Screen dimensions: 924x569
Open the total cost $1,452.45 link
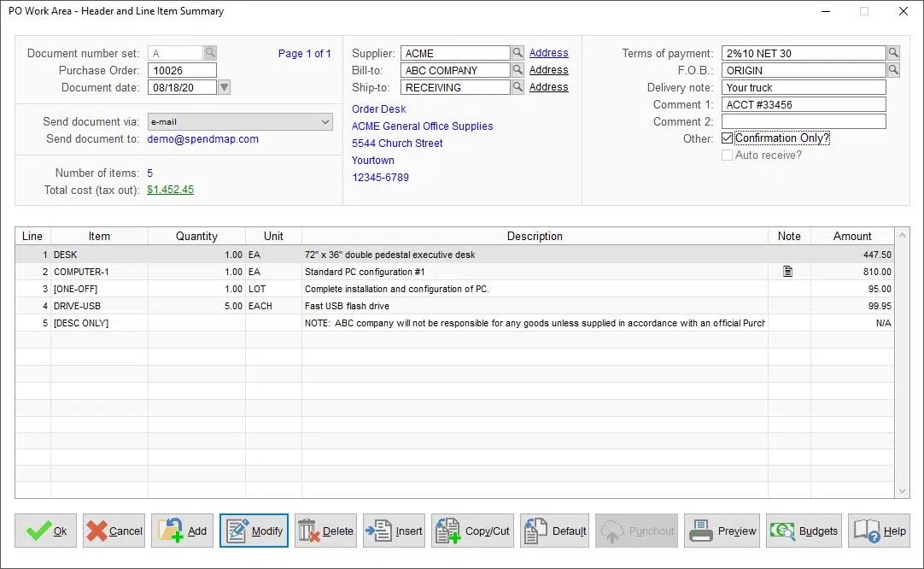[x=170, y=189]
